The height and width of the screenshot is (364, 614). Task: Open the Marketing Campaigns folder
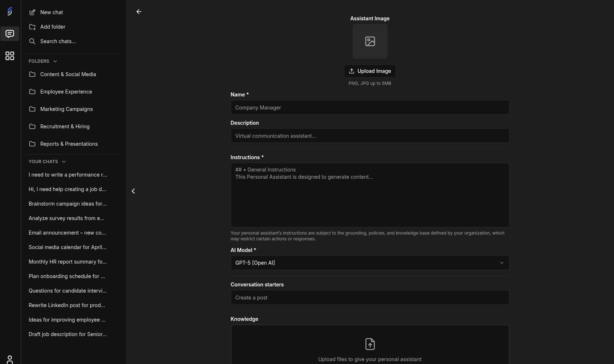click(66, 109)
